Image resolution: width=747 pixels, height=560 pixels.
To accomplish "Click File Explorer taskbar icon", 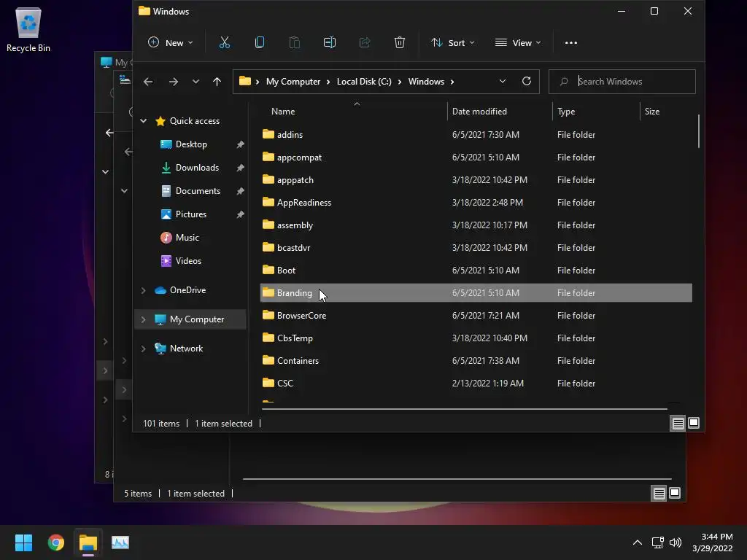I will (x=88, y=542).
